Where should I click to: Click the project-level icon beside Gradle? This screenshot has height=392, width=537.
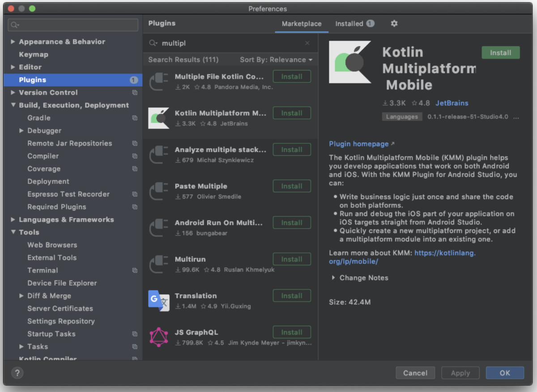coord(135,118)
